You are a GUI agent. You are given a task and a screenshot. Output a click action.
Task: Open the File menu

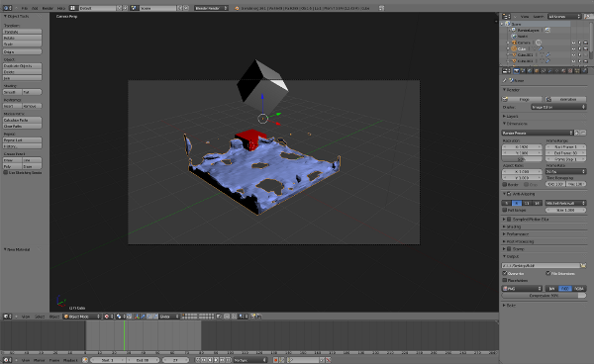click(25, 8)
